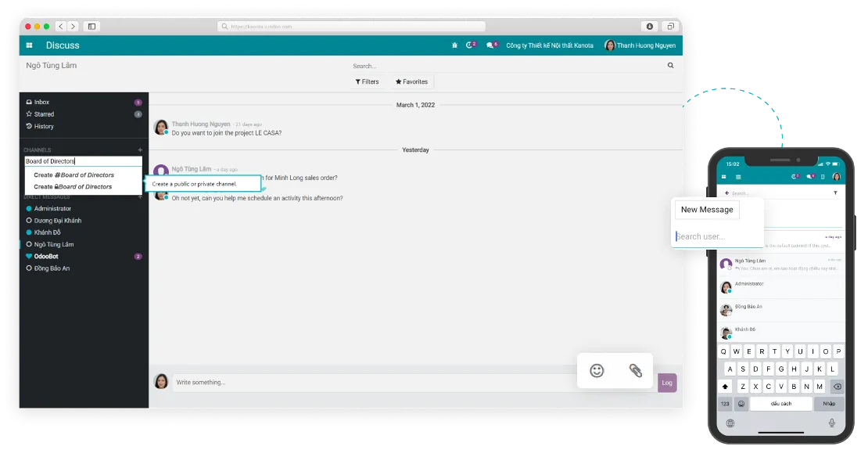Open the hamburger menu on the phone
Viewport: 868px width, 450px height.
(x=738, y=177)
